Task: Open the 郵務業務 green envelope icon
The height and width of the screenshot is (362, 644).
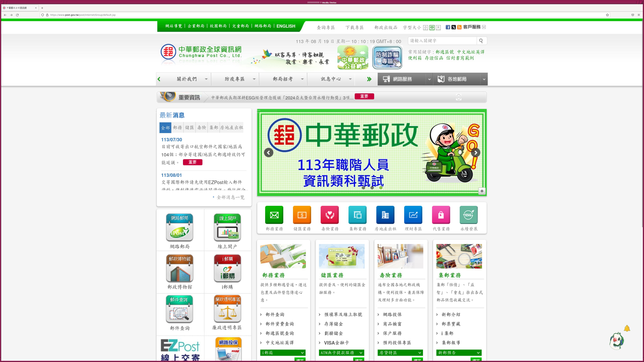Action: coord(274,215)
